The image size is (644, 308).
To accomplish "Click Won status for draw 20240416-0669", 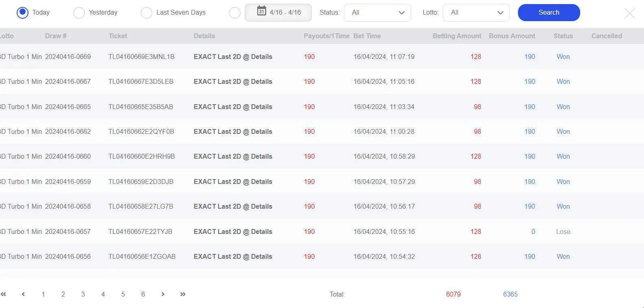I will point(563,57).
